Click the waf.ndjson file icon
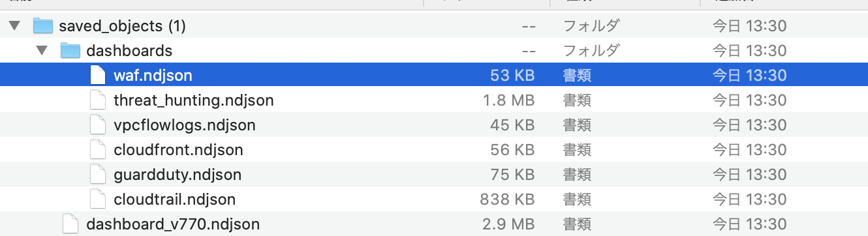 97,75
